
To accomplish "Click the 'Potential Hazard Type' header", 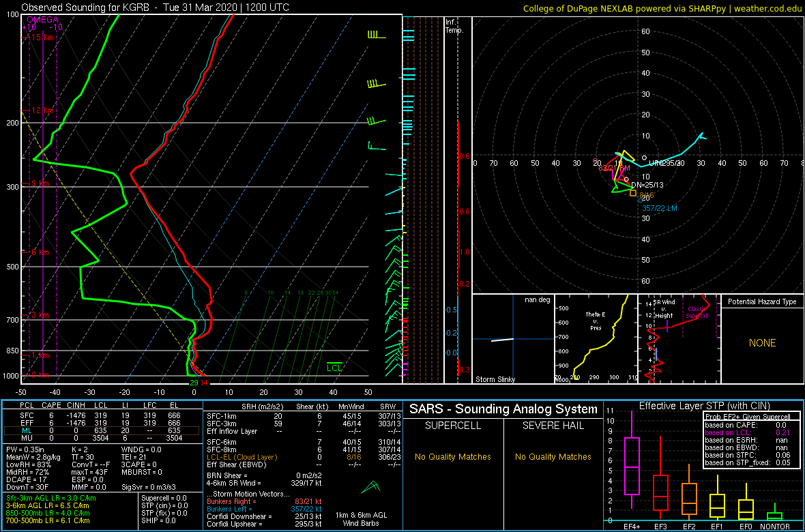I will pos(762,302).
